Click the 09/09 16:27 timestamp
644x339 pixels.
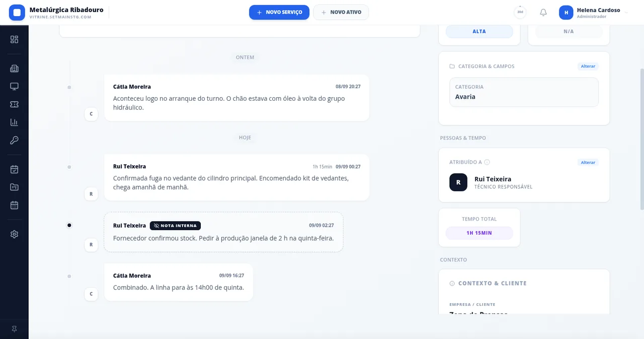point(231,276)
